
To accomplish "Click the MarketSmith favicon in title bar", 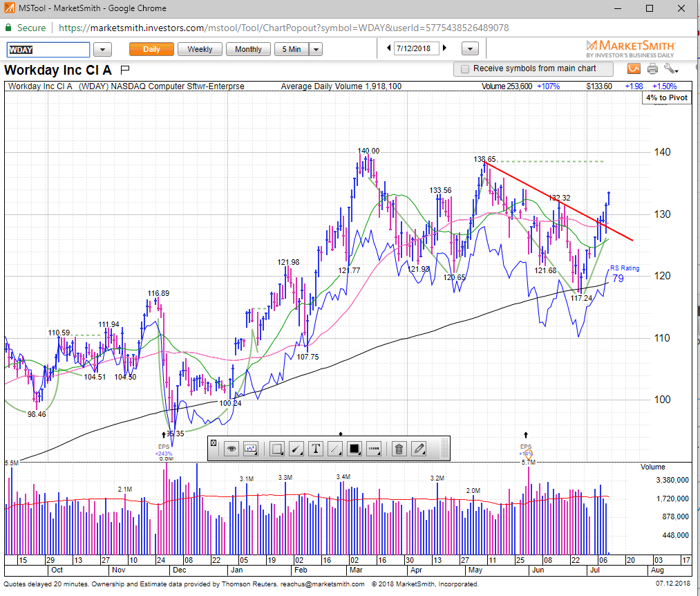I will click(x=9, y=8).
